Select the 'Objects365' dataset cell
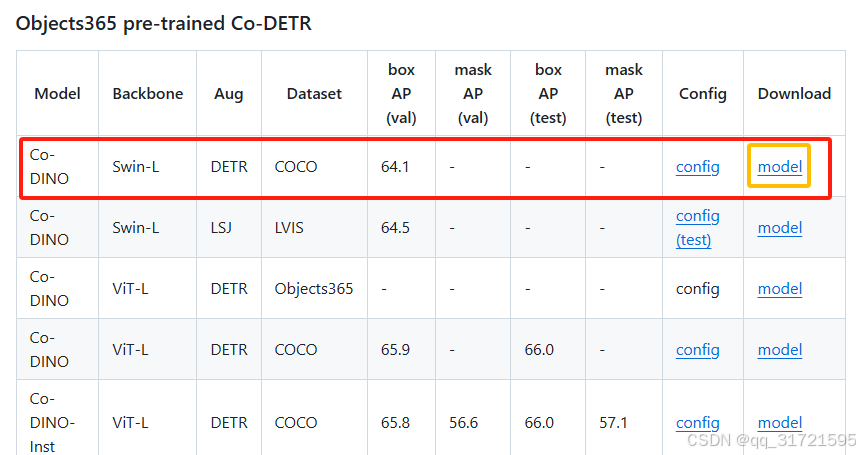860x455 pixels. click(314, 289)
